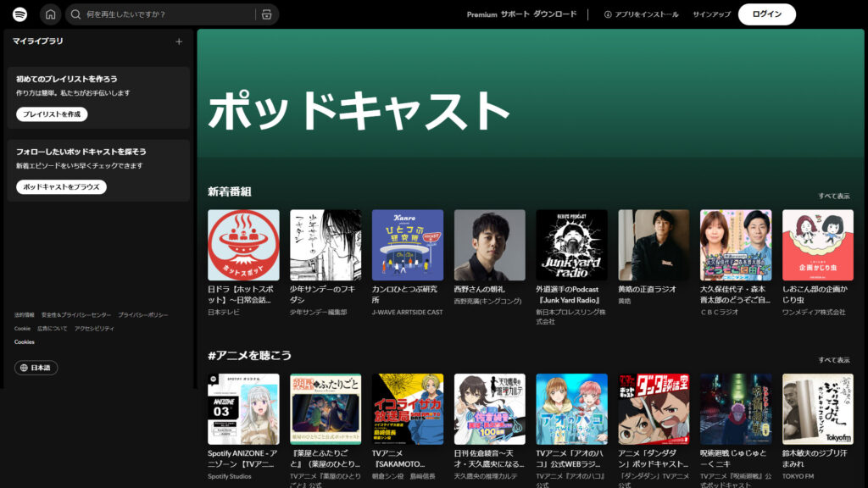Open 鈴木敏夫のジブリ汗まみれ cover
The image size is (868, 488).
pos(818,409)
